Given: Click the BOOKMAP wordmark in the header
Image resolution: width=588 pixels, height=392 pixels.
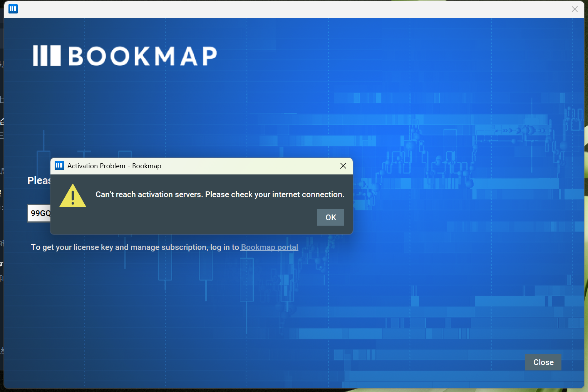Looking at the screenshot, I should (x=142, y=56).
